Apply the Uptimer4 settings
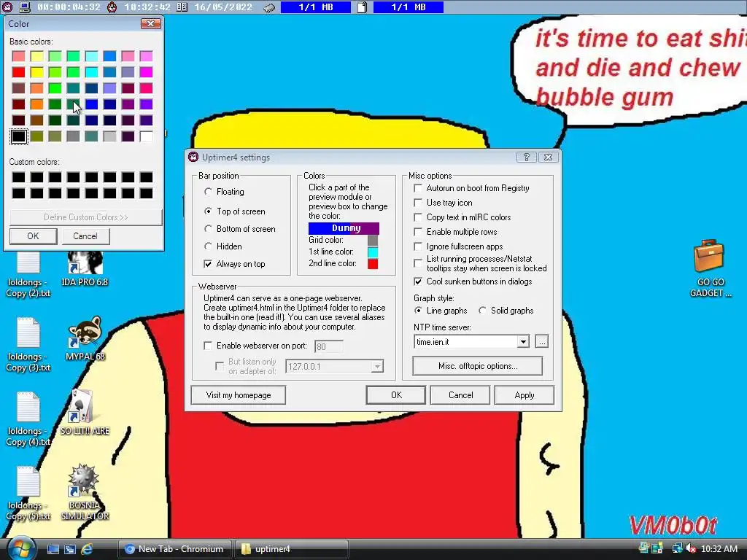747x560 pixels. tap(524, 394)
